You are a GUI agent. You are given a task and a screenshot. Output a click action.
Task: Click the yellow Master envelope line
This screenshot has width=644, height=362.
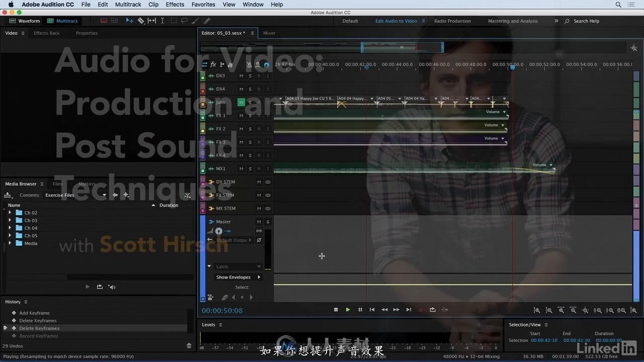[453, 285]
